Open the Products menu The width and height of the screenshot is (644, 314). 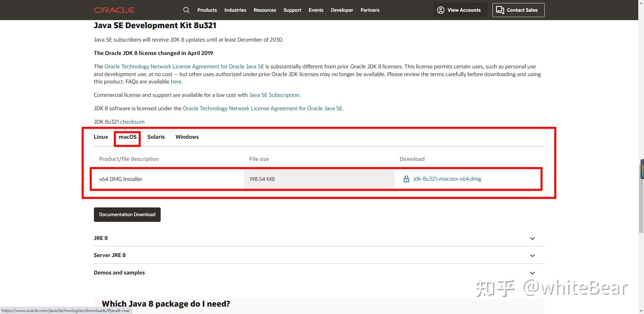tap(207, 10)
